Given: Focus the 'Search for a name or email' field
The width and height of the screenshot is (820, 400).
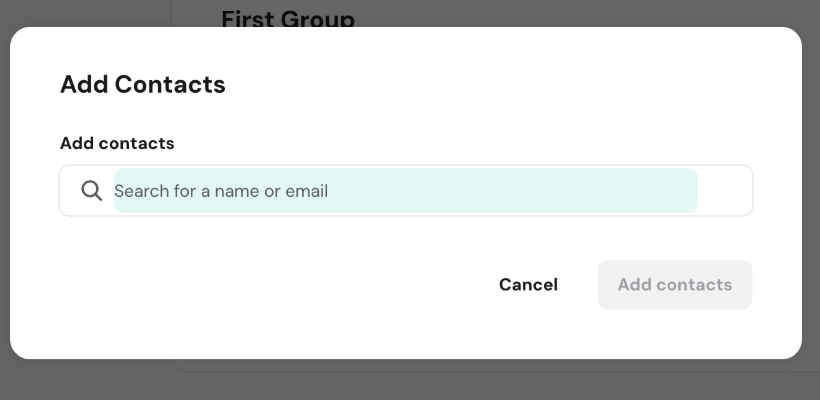Looking at the screenshot, I should point(405,191).
